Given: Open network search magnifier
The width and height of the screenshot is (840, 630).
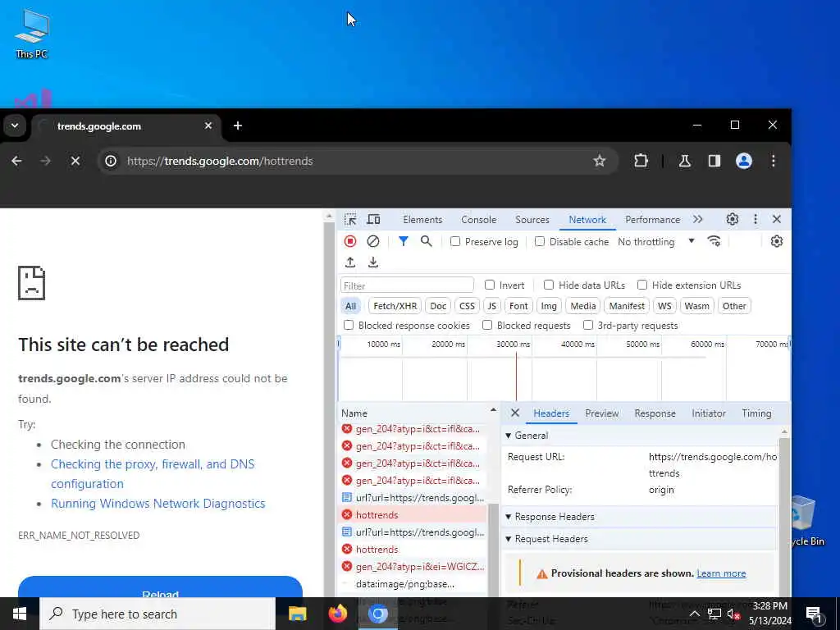Looking at the screenshot, I should (427, 242).
